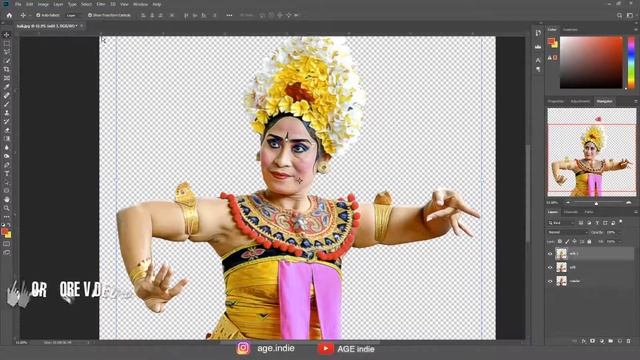Select the Frame tool

[7, 78]
